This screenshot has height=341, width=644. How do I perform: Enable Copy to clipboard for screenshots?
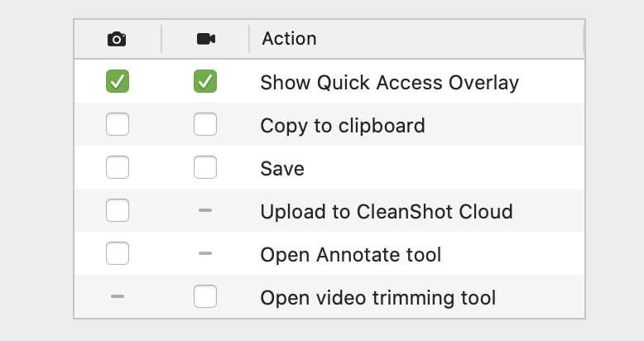coord(118,124)
